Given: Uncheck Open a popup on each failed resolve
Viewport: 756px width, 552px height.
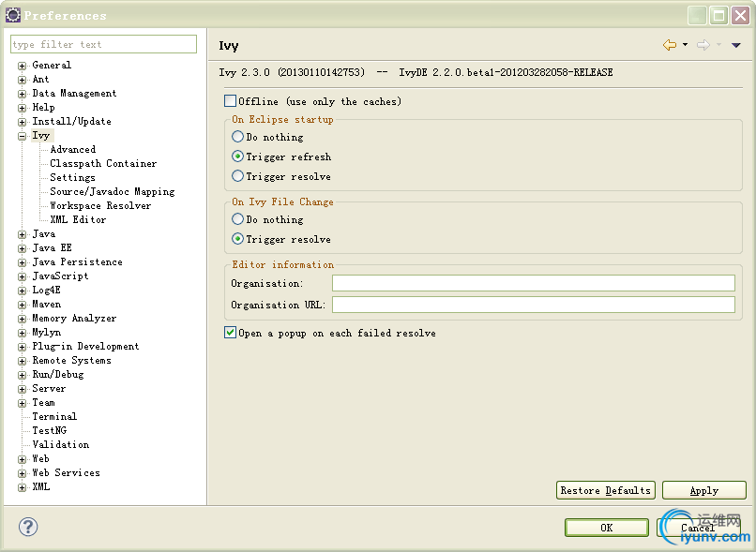Looking at the screenshot, I should (230, 333).
